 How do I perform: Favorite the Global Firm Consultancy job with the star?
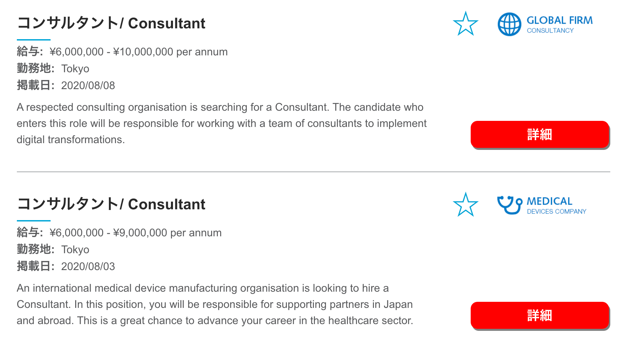point(466,24)
